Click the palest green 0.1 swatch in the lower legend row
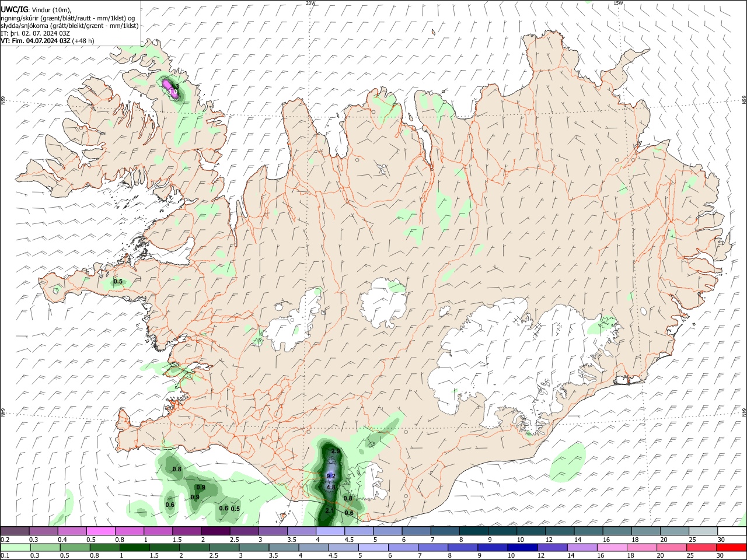Image resolution: width=747 pixels, height=560 pixels. (15, 548)
